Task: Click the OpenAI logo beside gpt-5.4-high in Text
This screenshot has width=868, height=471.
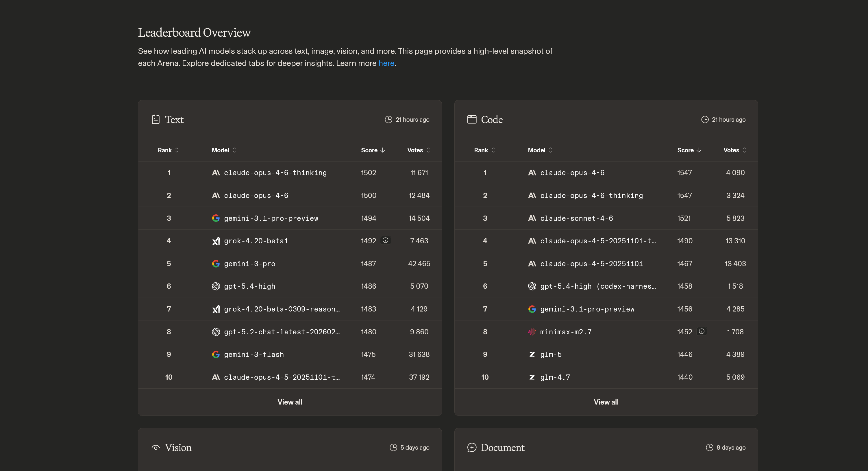Action: click(x=216, y=286)
